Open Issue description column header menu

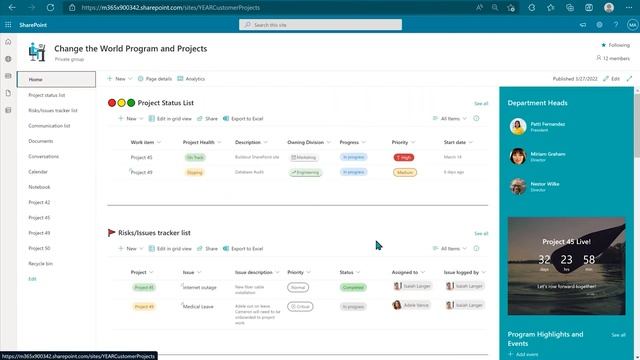pos(257,272)
